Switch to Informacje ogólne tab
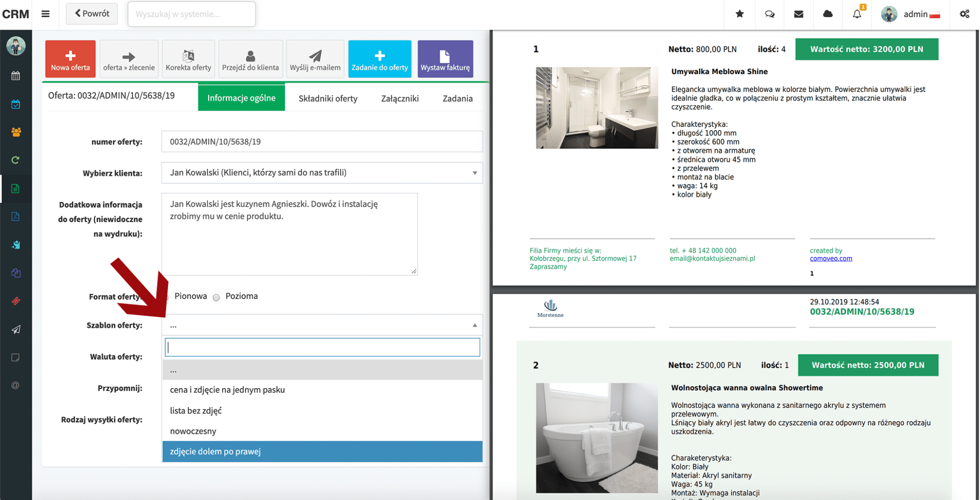Image resolution: width=980 pixels, height=500 pixels. 241,98
